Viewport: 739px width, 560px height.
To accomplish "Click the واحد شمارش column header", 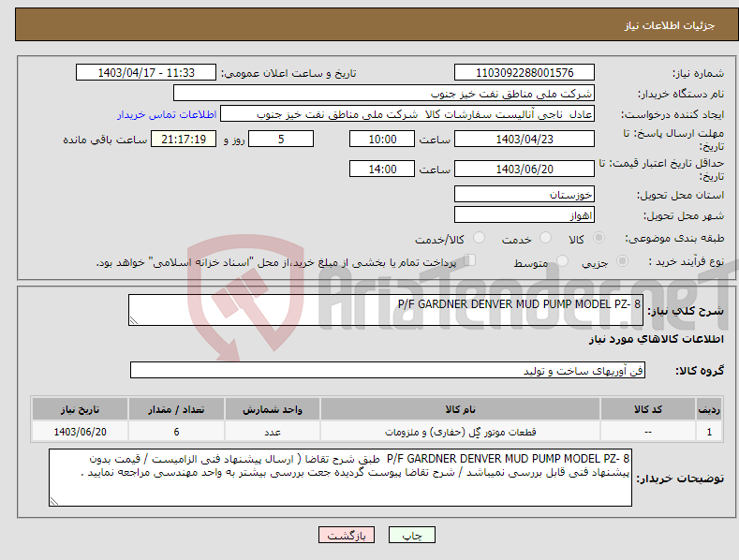I will (x=273, y=409).
